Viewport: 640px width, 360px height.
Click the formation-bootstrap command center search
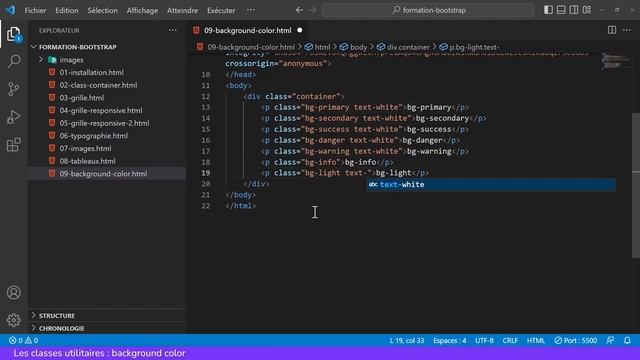[428, 10]
